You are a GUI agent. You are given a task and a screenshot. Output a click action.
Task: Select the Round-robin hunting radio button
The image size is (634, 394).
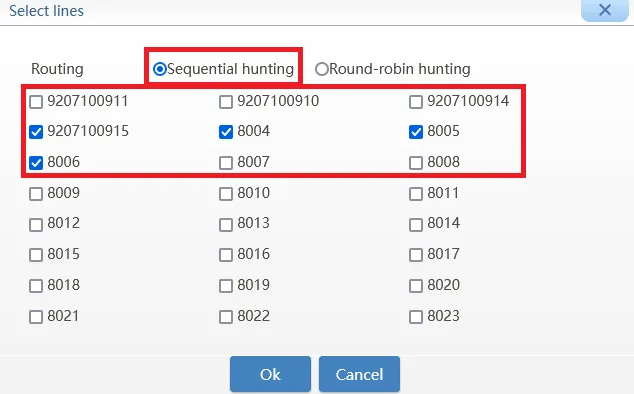pos(322,69)
